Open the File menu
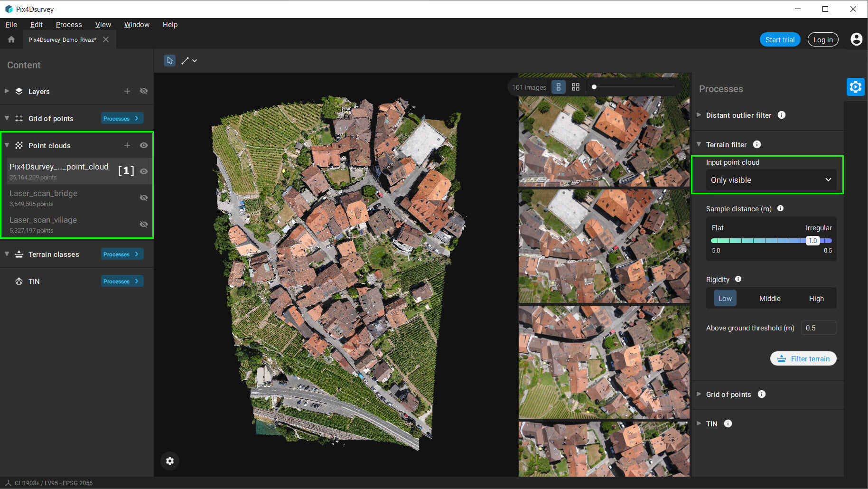This screenshot has height=489, width=868. point(11,25)
